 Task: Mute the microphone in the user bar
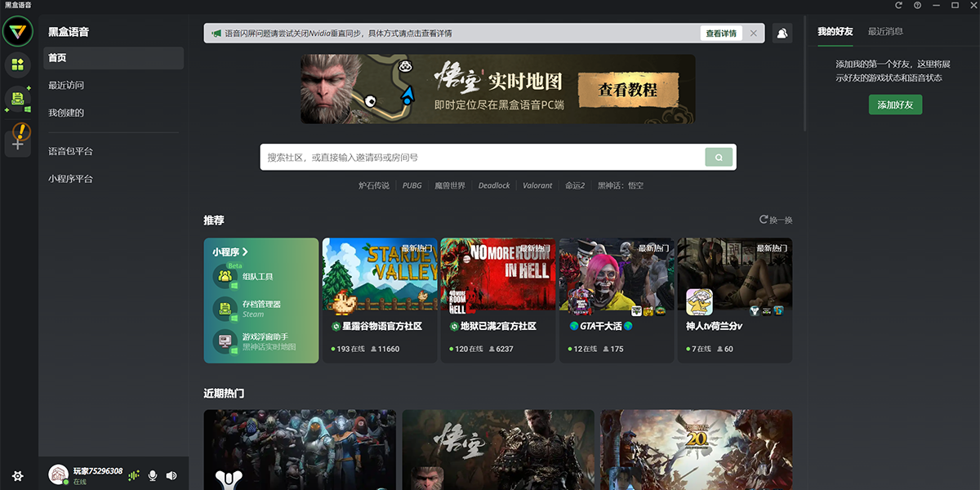pos(153,475)
